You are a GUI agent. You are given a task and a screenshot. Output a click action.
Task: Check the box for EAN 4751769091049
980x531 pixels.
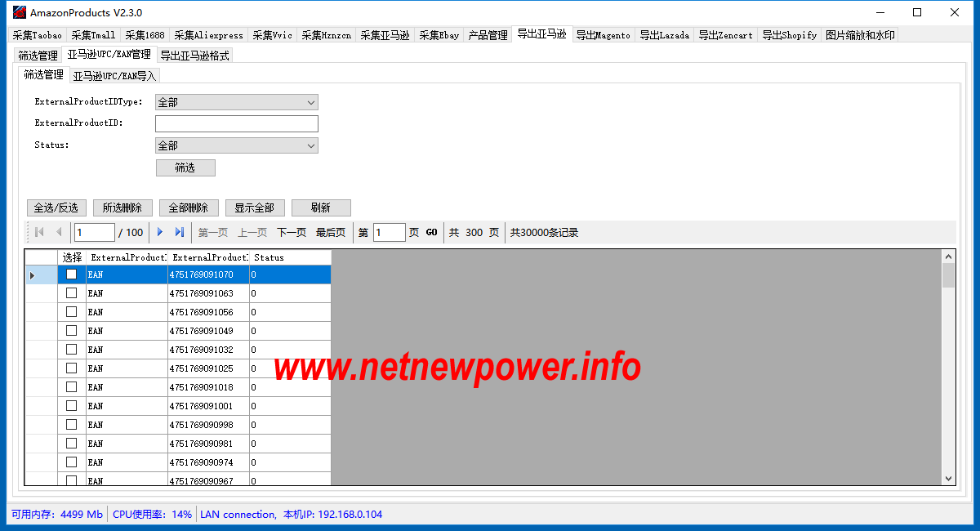click(x=72, y=331)
